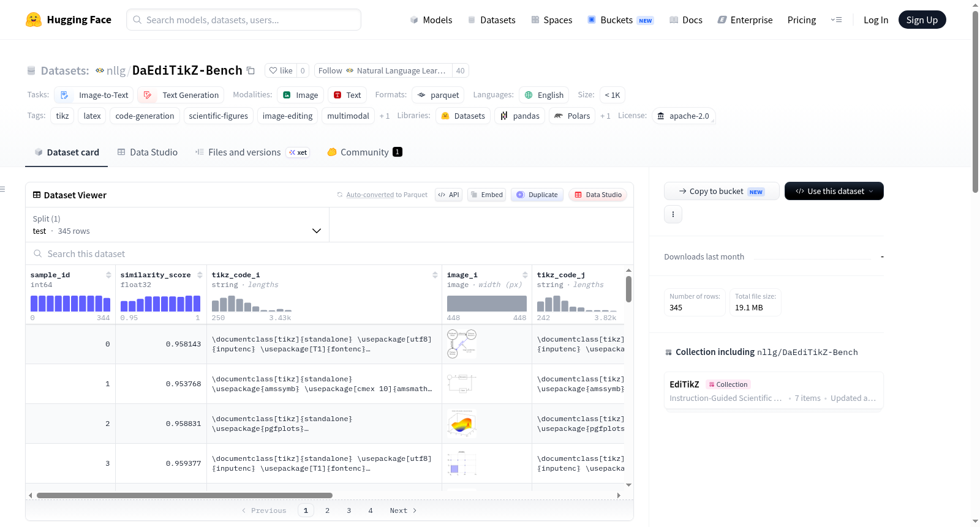Screen dimensions: 980x527
Task: Click the sample_id histogram bars
Action: pyautogui.click(x=70, y=304)
